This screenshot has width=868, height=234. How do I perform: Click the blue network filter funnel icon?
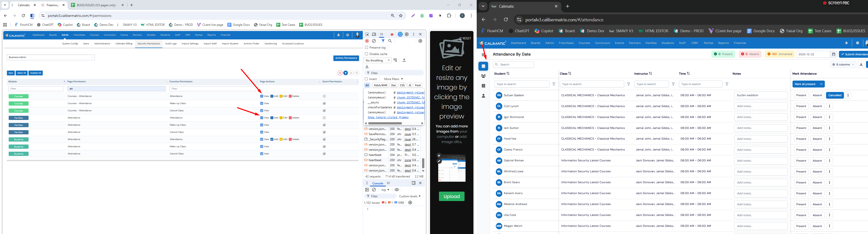point(383,41)
